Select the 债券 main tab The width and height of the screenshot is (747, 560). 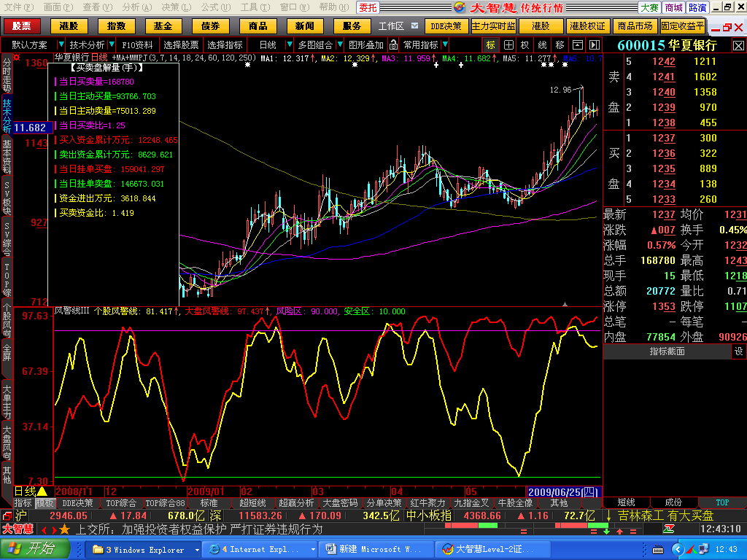210,26
